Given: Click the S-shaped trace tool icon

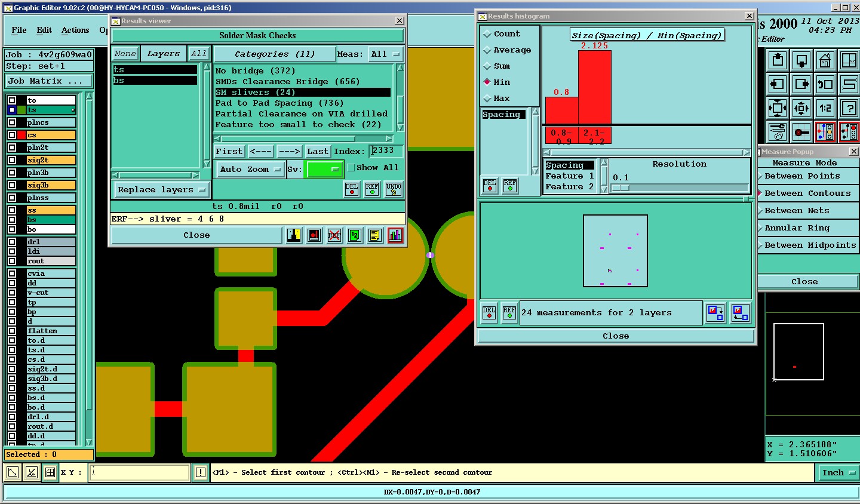Looking at the screenshot, I should coord(849,84).
